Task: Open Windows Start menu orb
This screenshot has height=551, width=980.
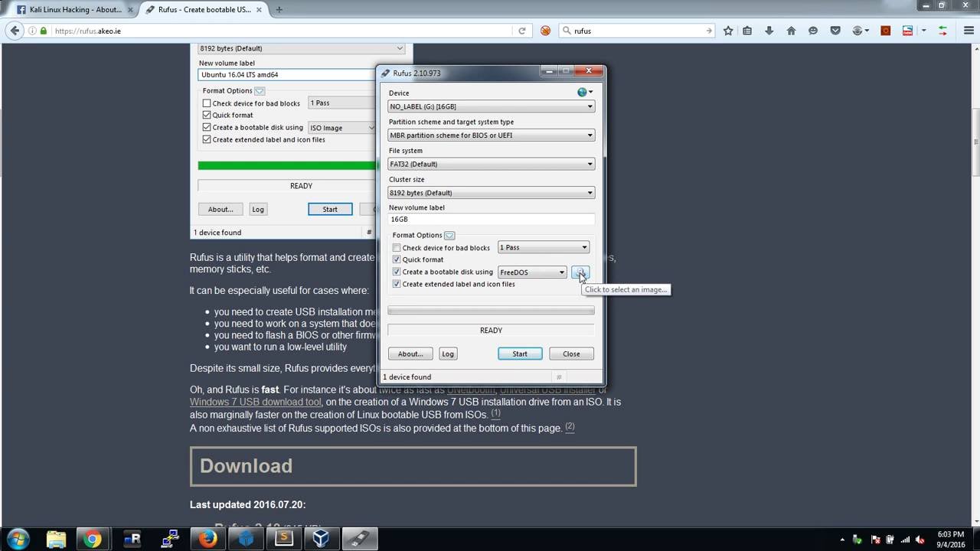Action: click(18, 539)
